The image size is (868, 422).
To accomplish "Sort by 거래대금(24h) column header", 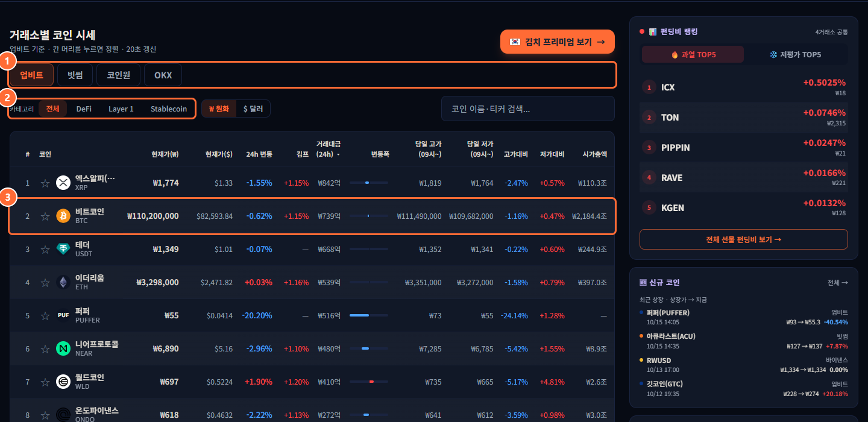I will [330, 149].
